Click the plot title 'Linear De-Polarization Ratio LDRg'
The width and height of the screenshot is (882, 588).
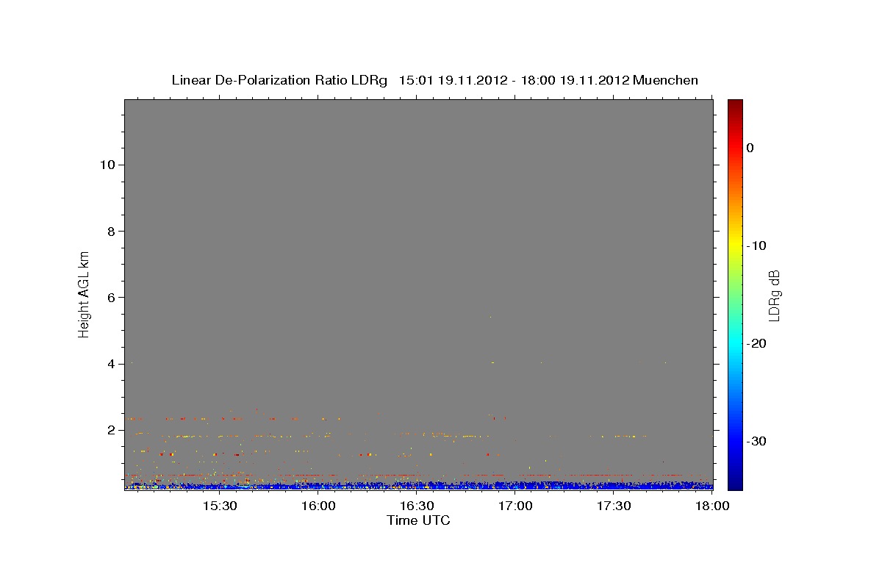pyautogui.click(x=279, y=80)
